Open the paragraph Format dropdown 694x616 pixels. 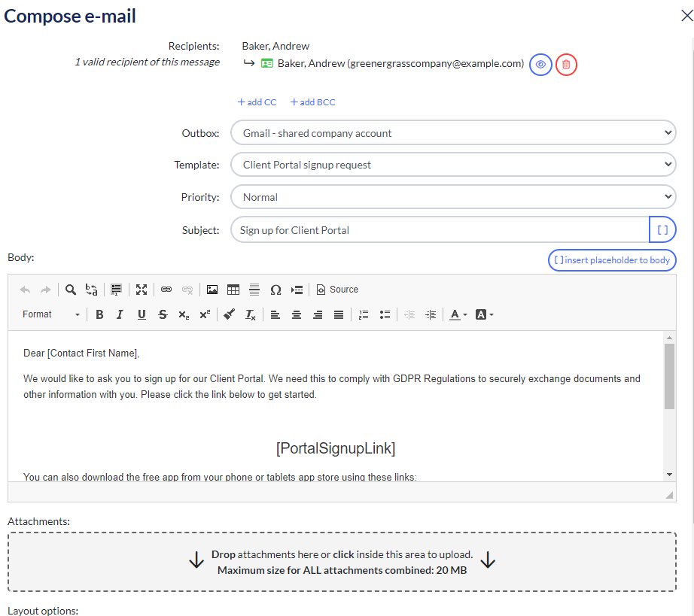tap(50, 314)
